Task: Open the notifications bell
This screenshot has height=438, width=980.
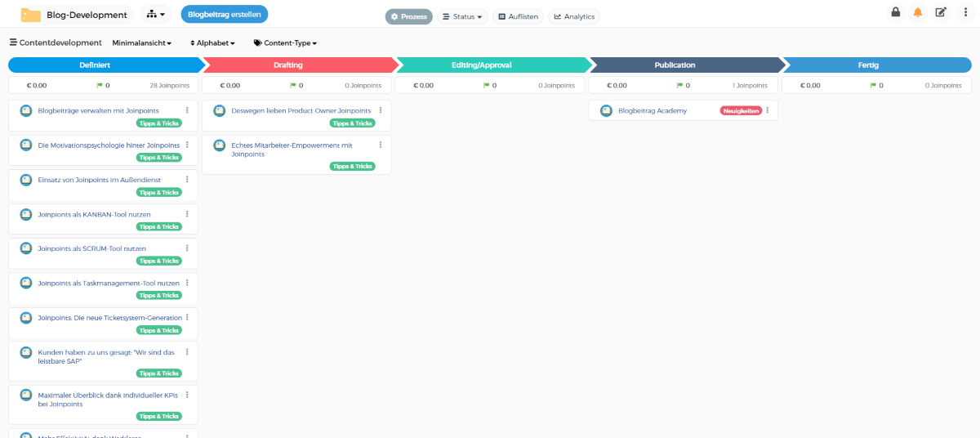Action: point(918,12)
